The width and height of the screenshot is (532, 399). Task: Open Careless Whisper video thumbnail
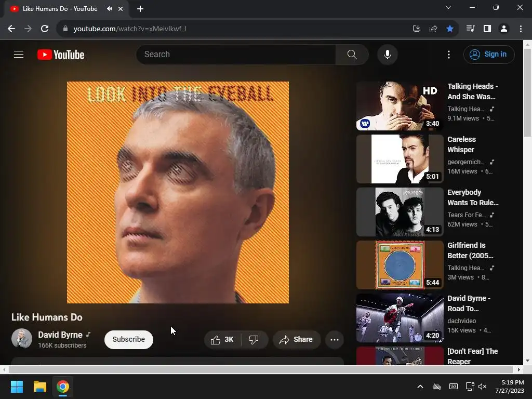(x=400, y=159)
